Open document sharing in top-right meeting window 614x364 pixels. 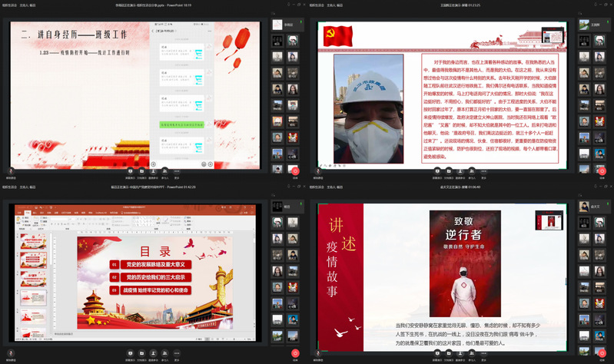coord(449,171)
